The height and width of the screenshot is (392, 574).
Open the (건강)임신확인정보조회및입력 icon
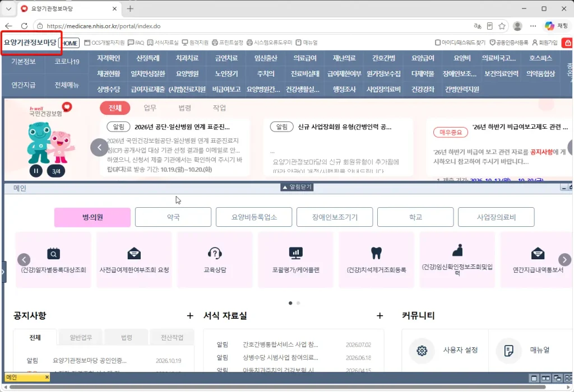[457, 250]
